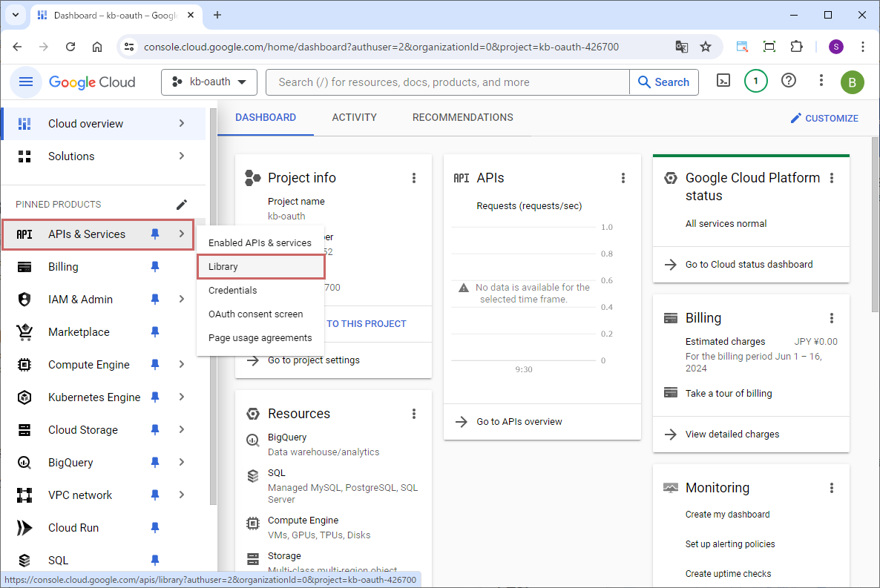The width and height of the screenshot is (880, 588).
Task: Bookmark this page with star icon
Action: pos(706,47)
